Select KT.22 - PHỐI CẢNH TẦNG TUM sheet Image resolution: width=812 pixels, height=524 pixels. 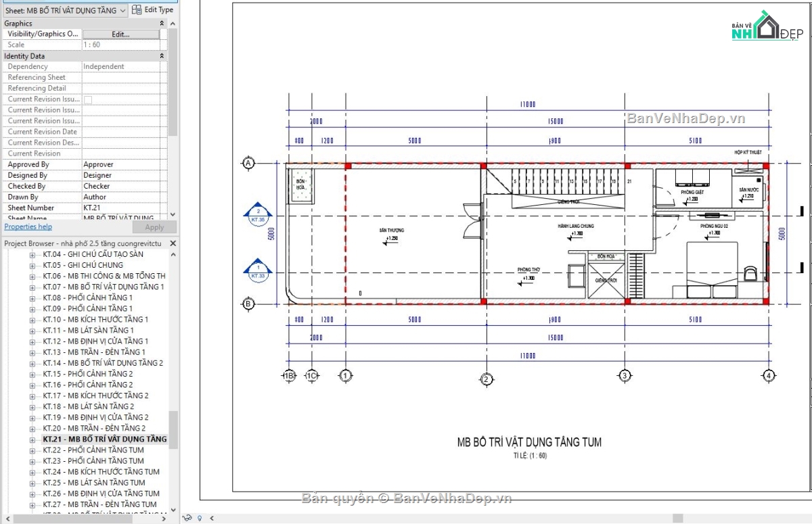coord(93,450)
